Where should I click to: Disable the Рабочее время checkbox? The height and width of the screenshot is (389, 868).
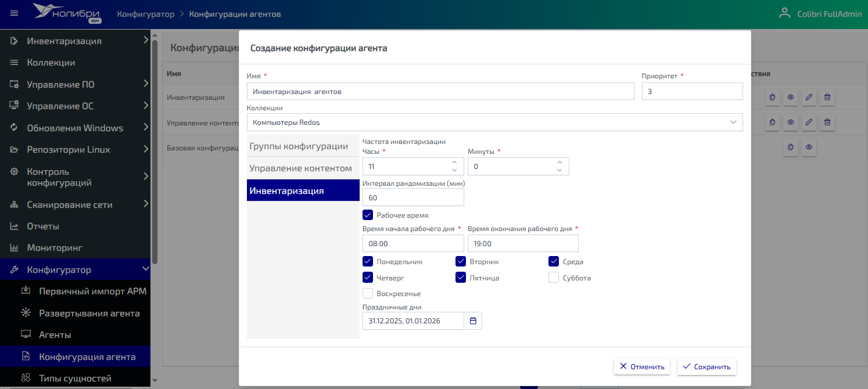[368, 215]
